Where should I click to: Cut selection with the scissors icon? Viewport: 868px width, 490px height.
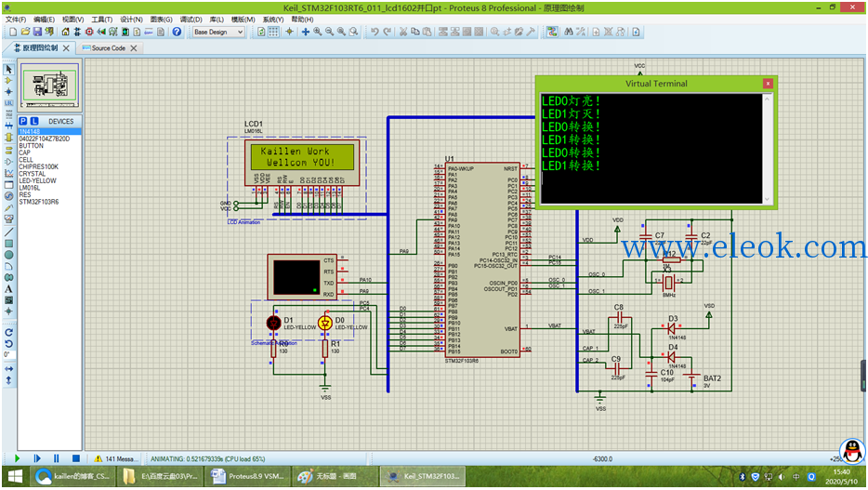(x=403, y=33)
